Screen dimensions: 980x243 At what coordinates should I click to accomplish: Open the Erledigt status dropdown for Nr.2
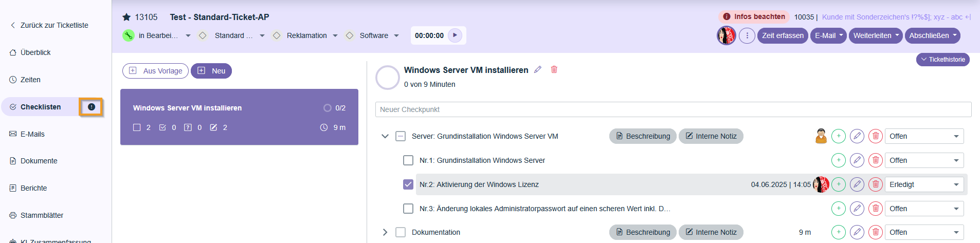924,184
